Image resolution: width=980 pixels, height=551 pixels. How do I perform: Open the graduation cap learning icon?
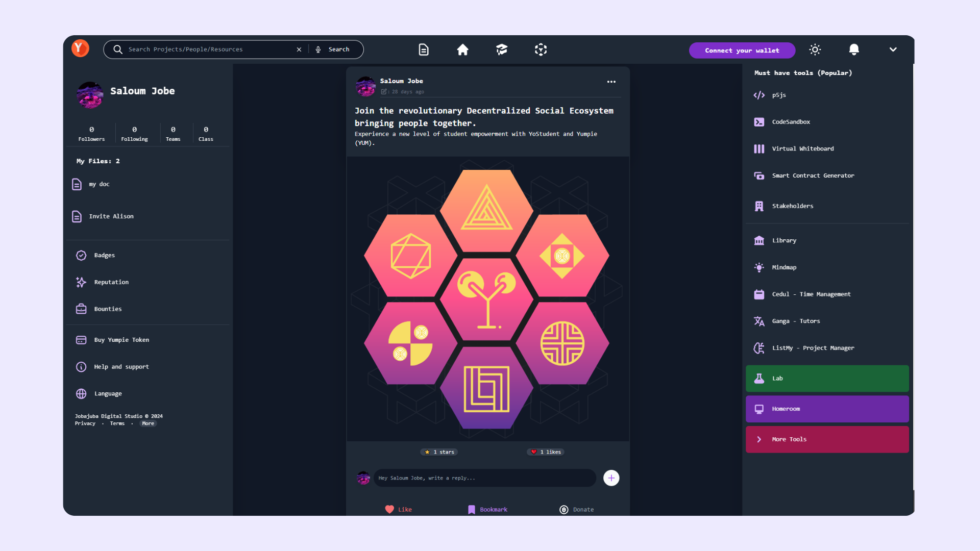click(502, 49)
